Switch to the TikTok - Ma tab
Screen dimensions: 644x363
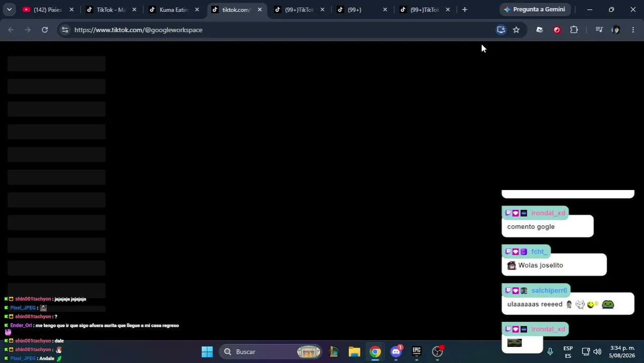coord(111,10)
